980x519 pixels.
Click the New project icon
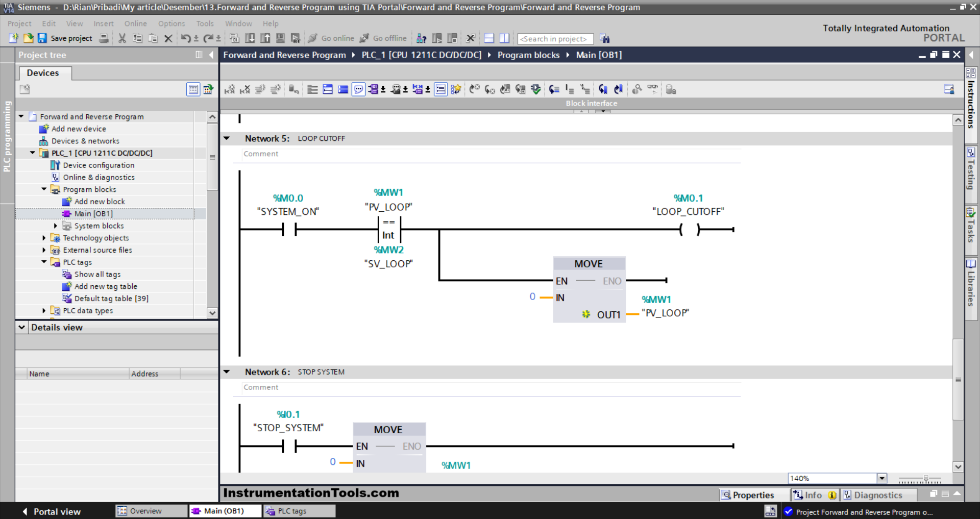click(14, 38)
